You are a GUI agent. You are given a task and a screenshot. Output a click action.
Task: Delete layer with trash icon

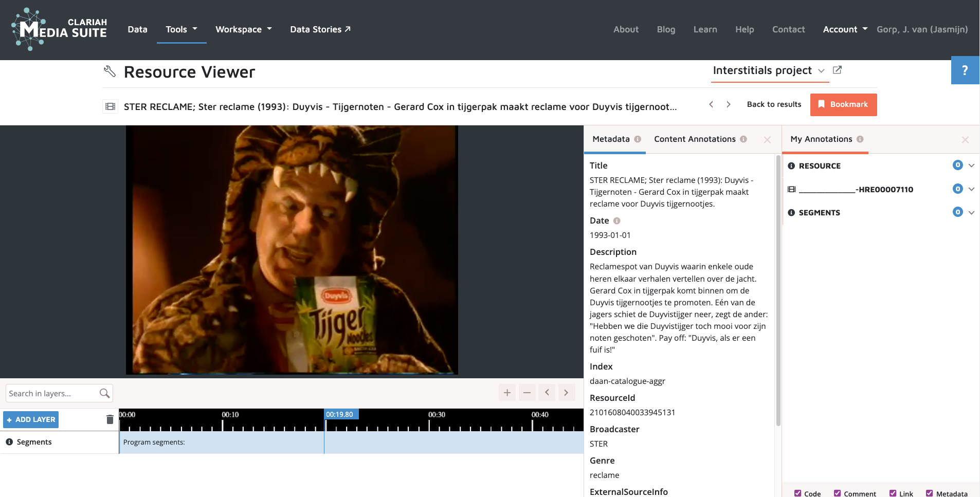(x=110, y=419)
